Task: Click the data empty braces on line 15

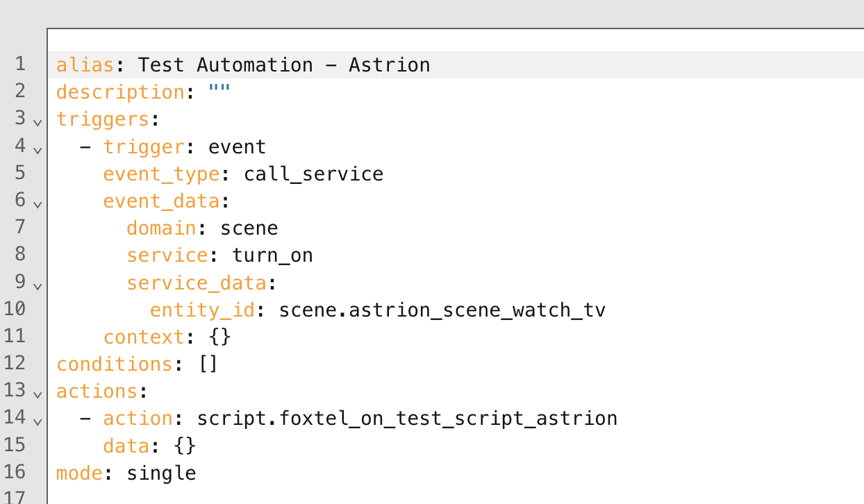Action: pos(185,446)
